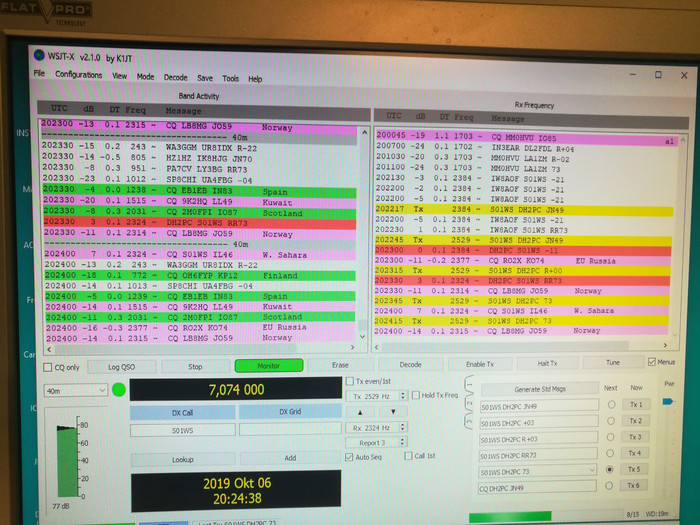Click the Erase button
This screenshot has height=525, width=700.
pos(340,365)
